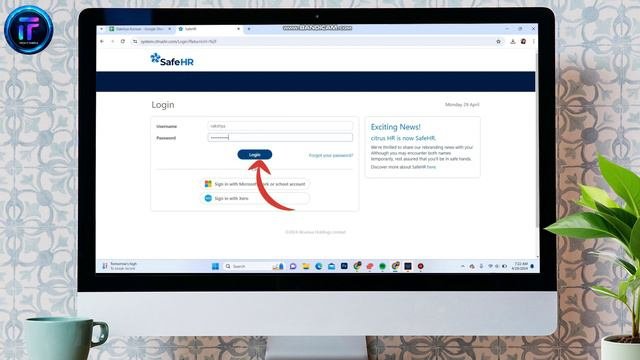
Task: Choose the Sign in with Xero button
Action: click(256, 198)
